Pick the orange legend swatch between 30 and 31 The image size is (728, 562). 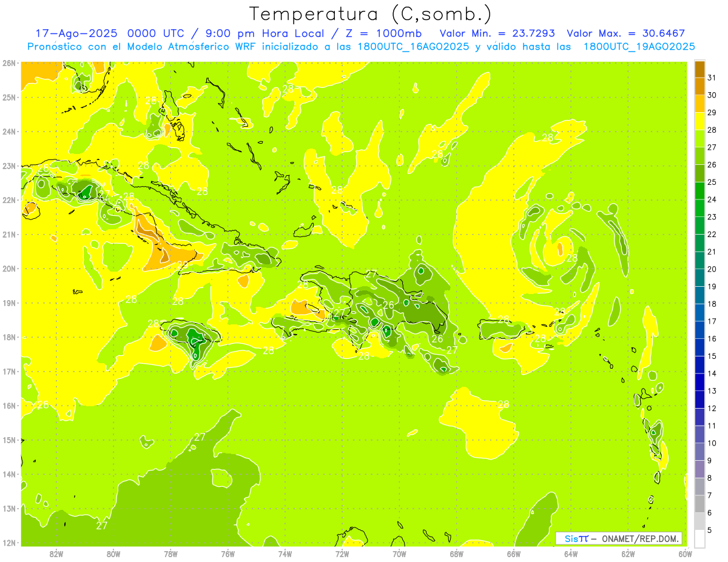699,86
